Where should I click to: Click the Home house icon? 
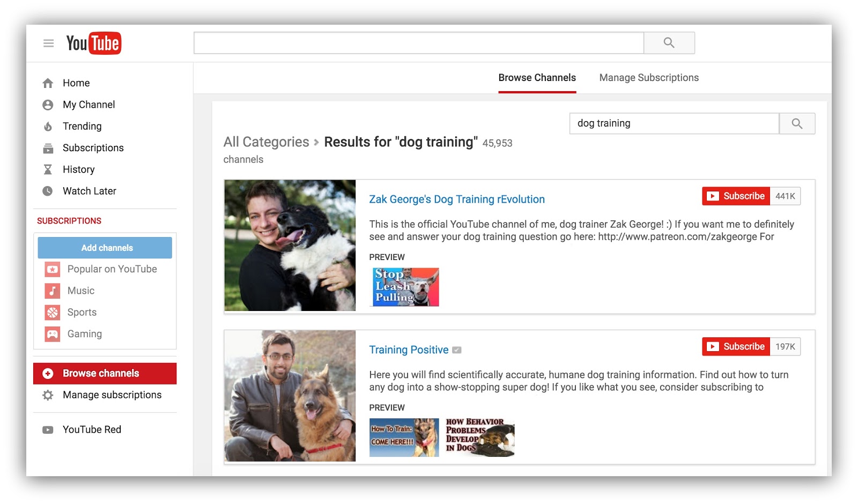click(x=48, y=83)
